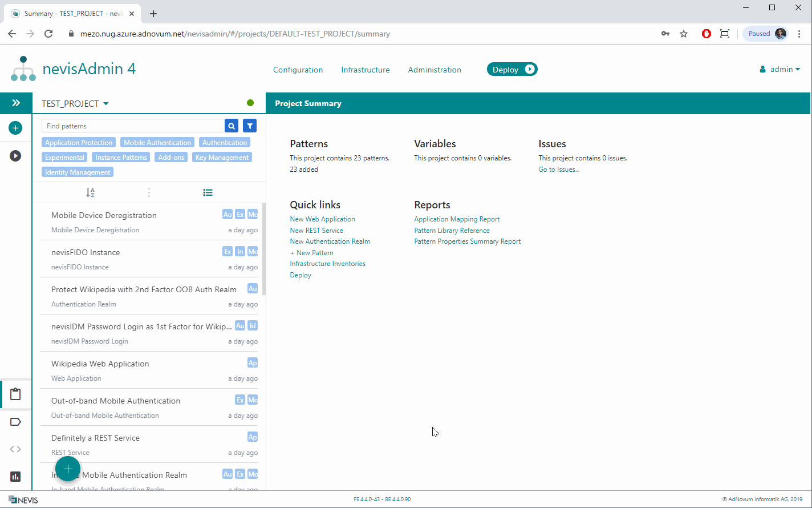Open Chrome three-dot menu
This screenshot has width=812, height=508.
[x=799, y=34]
